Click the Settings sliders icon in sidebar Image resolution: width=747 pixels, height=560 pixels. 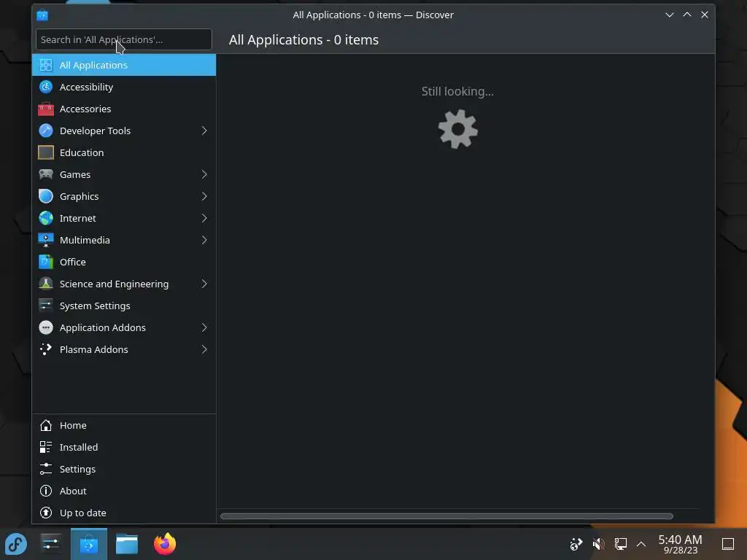46,469
